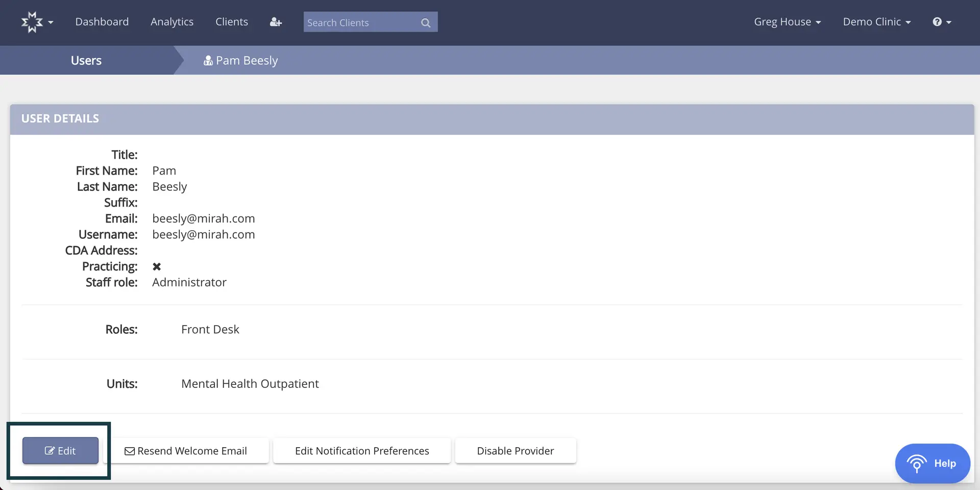Open the Analytics section
The height and width of the screenshot is (490, 980).
coord(171,21)
